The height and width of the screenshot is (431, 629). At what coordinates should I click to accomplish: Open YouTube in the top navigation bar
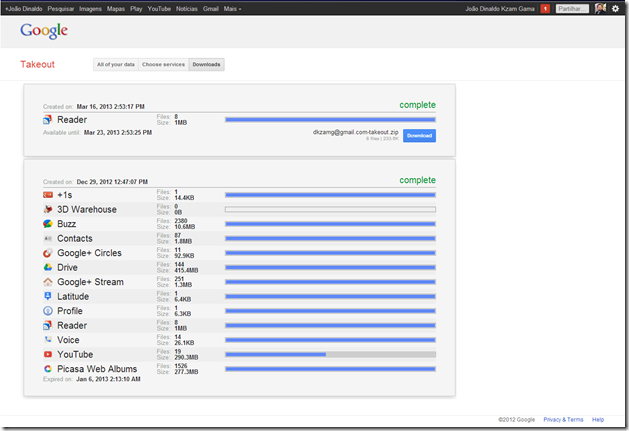pyautogui.click(x=159, y=8)
